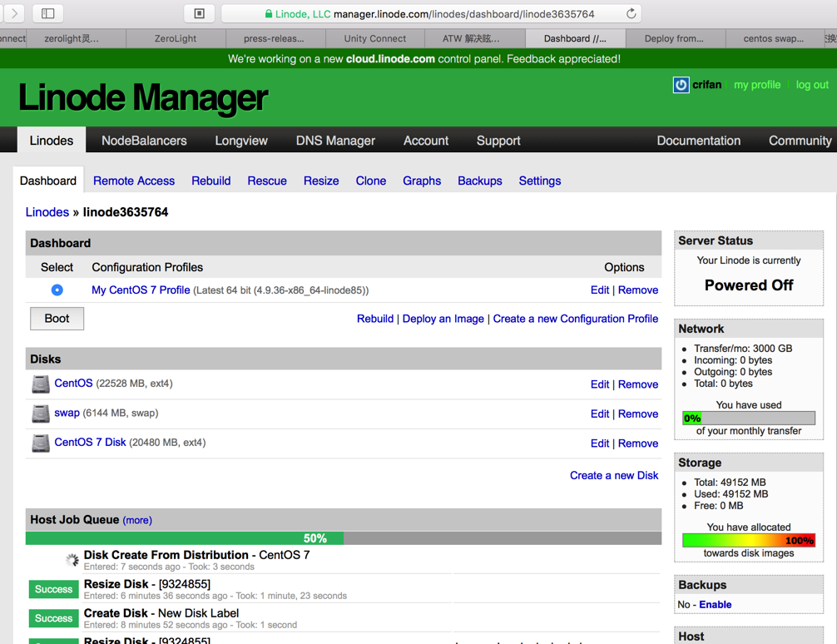This screenshot has height=644, width=837.
Task: Toggle the browser sidebar icon
Action: click(48, 13)
